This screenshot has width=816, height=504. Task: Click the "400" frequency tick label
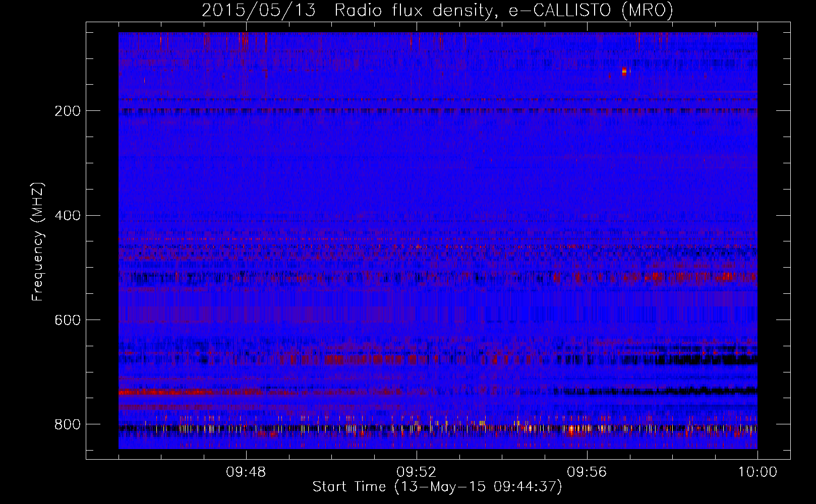pyautogui.click(x=68, y=216)
